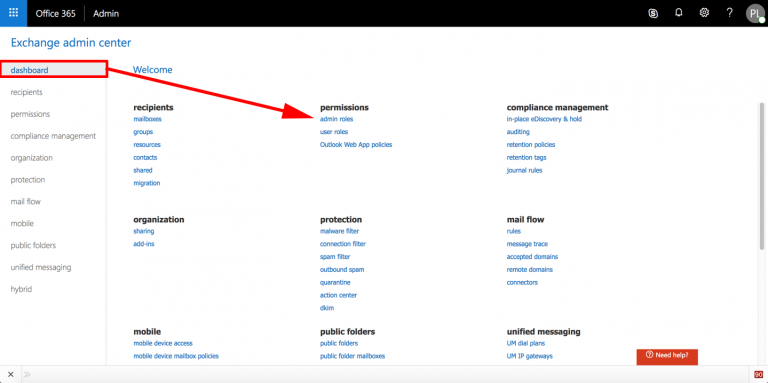Open the user roles link
The image size is (768, 383).
[x=334, y=132]
